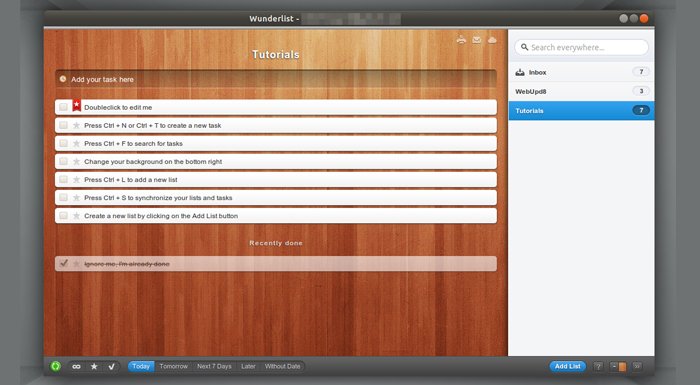This screenshot has height=385, width=700.
Task: Select the Tomorrow filter
Action: pyautogui.click(x=174, y=366)
